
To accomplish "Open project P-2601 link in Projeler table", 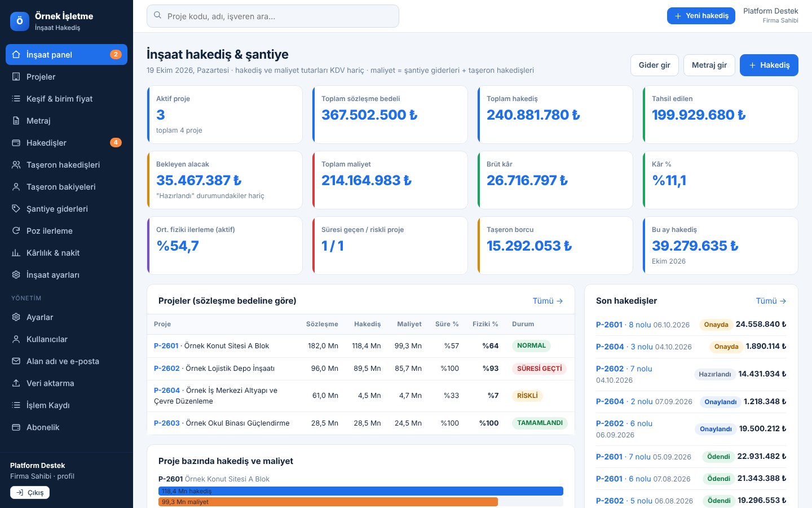I will (x=166, y=346).
